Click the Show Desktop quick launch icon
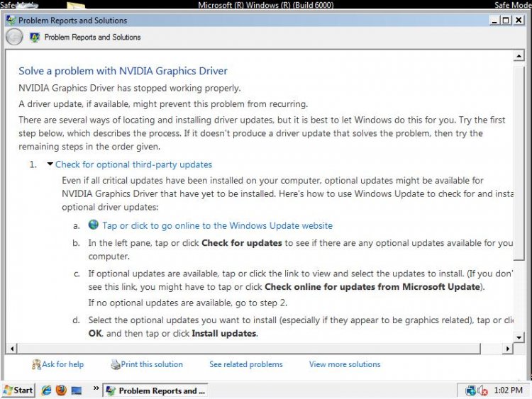This screenshot has width=532, height=399. click(77, 391)
